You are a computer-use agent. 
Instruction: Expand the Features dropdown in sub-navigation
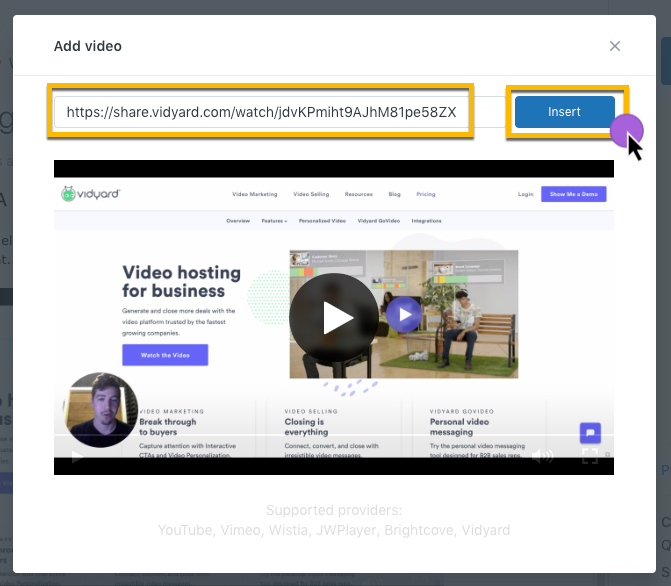274,221
